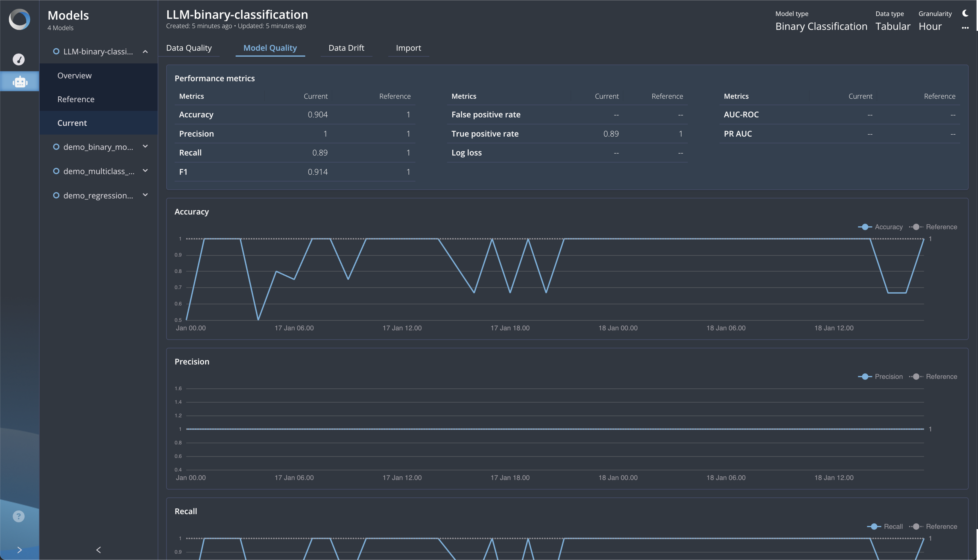
Task: Select the LLM-binary-classi... model
Action: tap(98, 52)
